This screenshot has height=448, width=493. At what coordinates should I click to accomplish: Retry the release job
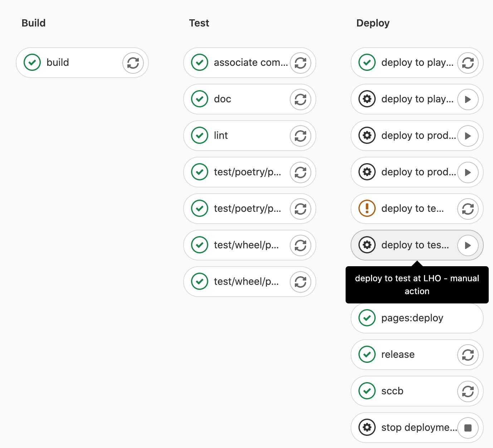(x=468, y=355)
